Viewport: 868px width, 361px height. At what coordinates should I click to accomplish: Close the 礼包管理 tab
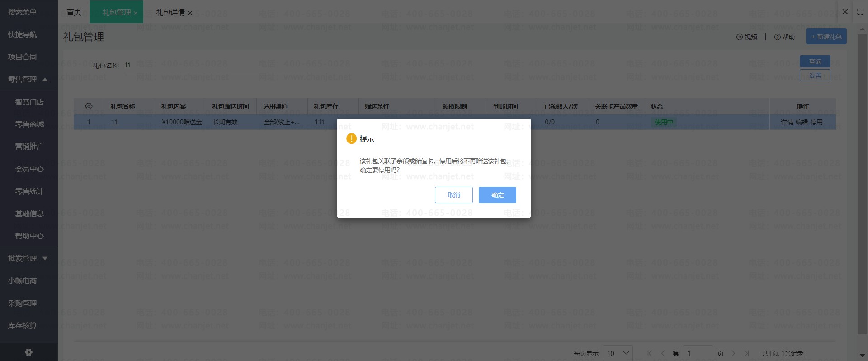click(136, 13)
